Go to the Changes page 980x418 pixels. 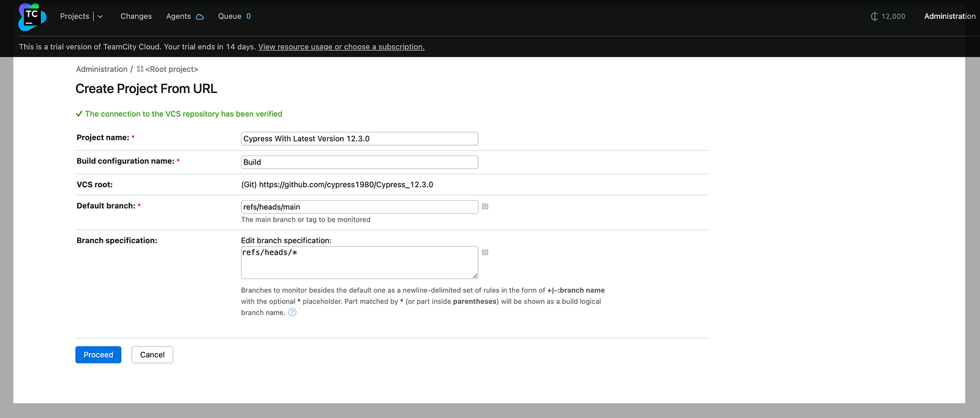point(136,17)
